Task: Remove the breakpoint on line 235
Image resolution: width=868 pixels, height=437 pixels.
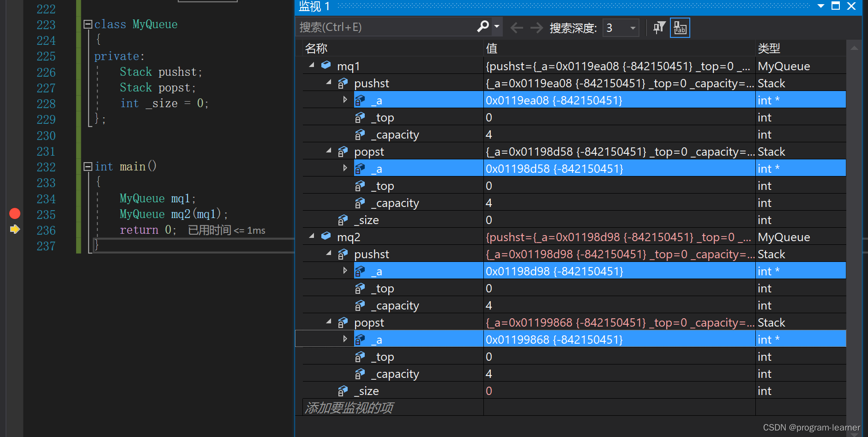Action: tap(15, 213)
